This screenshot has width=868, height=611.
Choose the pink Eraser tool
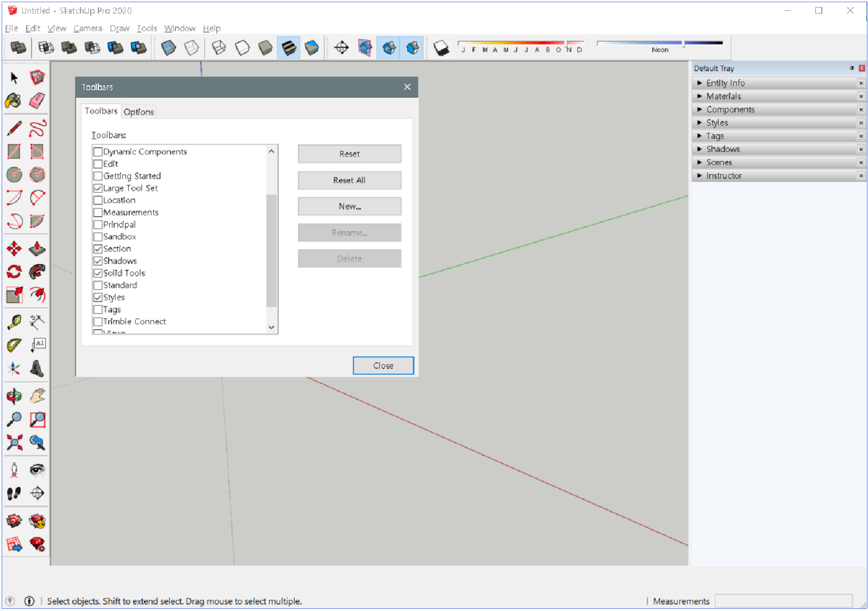pos(37,100)
